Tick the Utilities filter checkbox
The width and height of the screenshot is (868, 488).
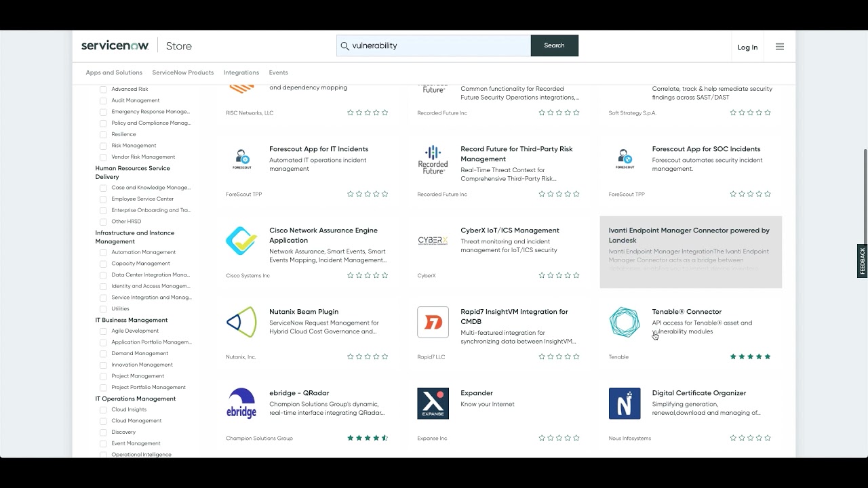click(x=103, y=309)
